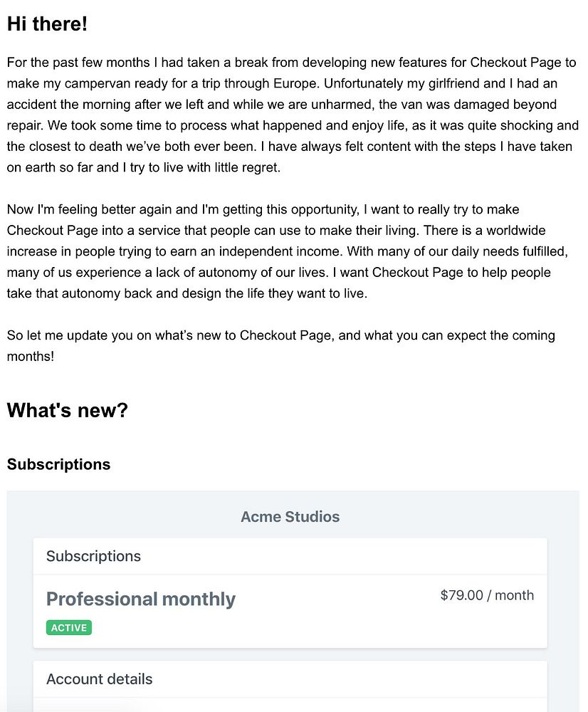Click the "What's new?" heading

67,410
